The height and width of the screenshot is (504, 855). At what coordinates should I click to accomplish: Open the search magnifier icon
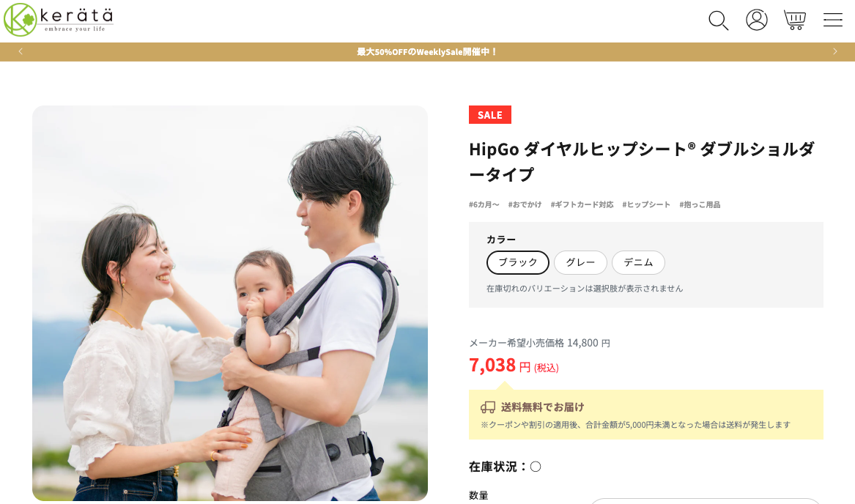718,21
